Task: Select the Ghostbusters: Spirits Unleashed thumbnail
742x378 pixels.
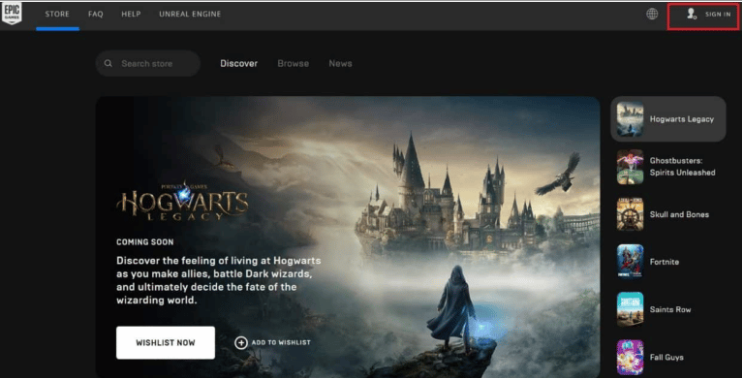Action: [x=630, y=167]
